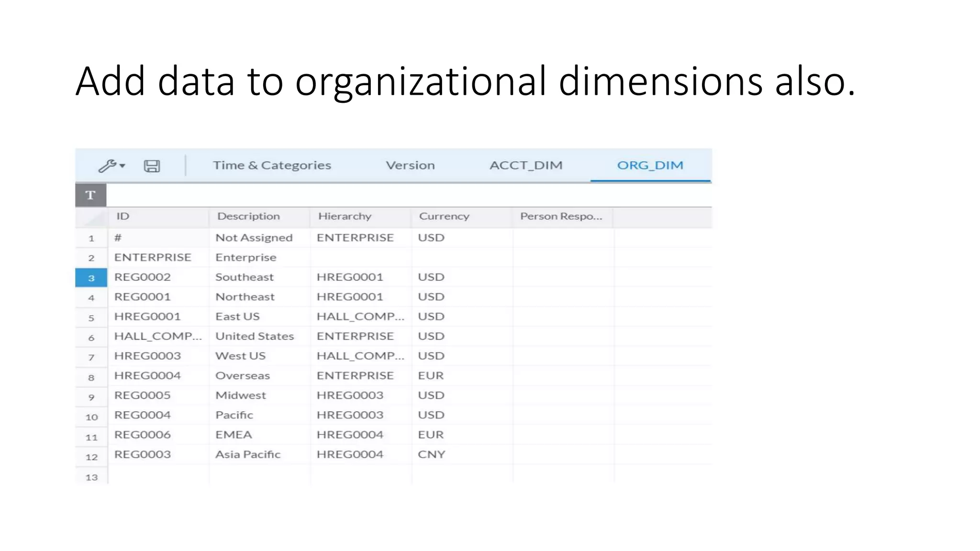Click the 'West US' description cell
Image resolution: width=980 pixels, height=551 pixels.
[259, 356]
